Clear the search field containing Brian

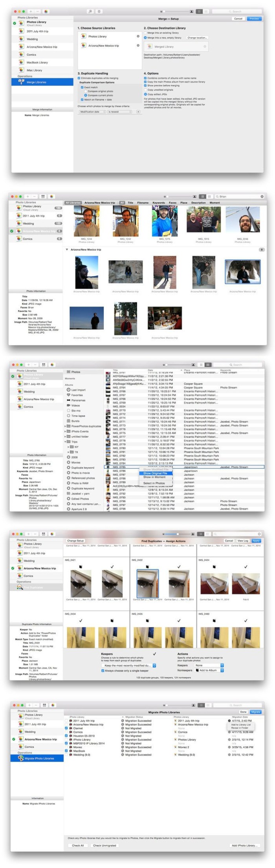[262, 196]
